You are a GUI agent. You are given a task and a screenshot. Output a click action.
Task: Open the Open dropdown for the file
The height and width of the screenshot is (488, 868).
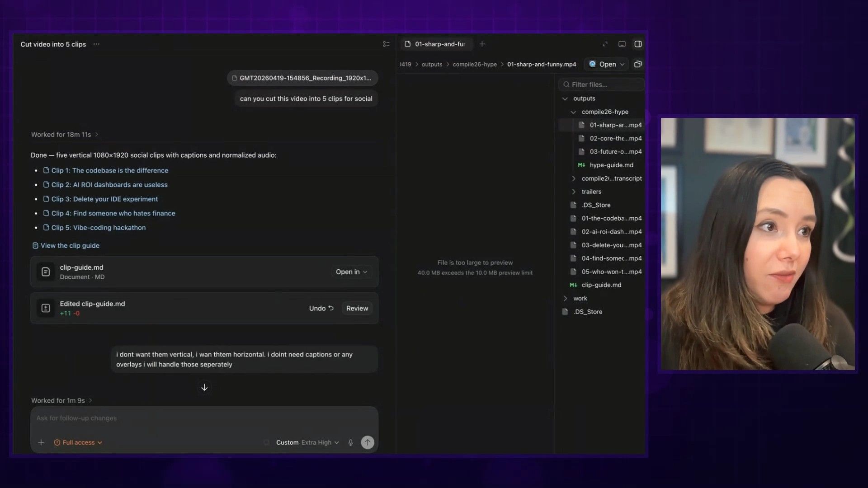607,64
